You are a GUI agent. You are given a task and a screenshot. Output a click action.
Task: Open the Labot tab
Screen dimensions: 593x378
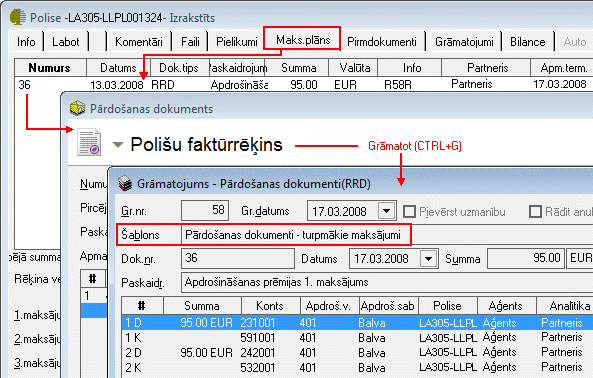pyautogui.click(x=66, y=42)
